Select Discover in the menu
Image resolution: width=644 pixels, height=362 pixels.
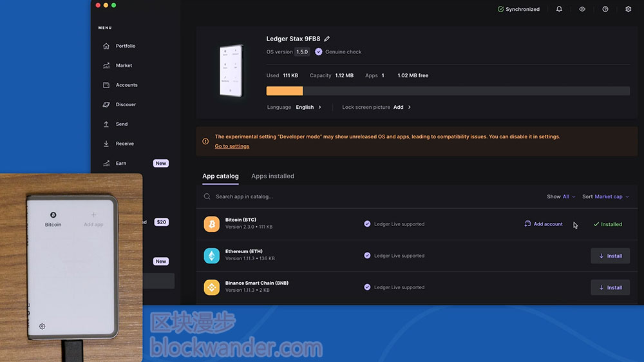126,104
